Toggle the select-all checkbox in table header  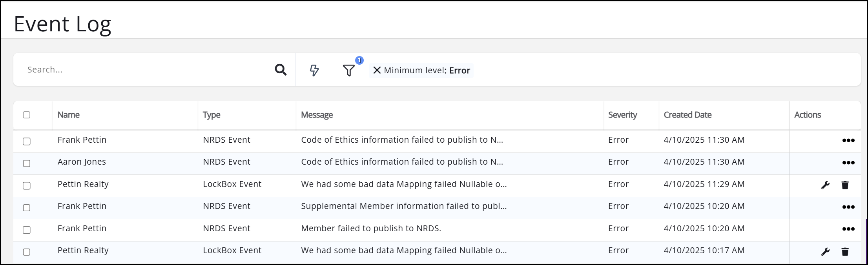tap(27, 115)
